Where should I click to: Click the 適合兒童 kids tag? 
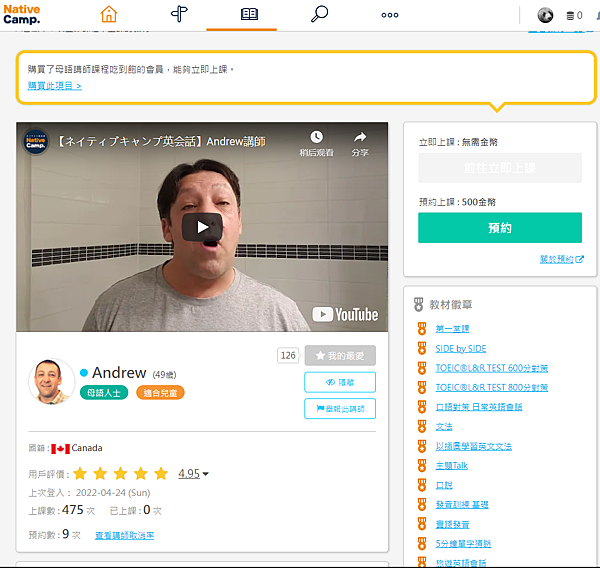[160, 393]
